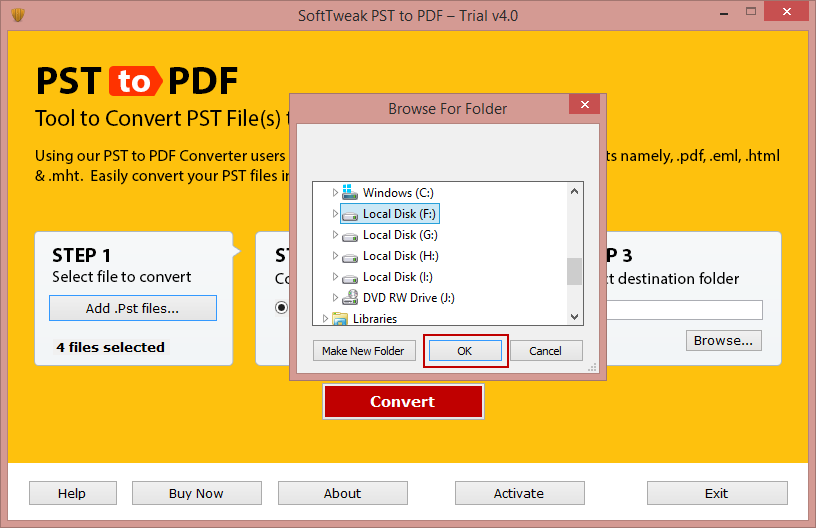Screen dimensions: 816x528
Task: Expand the Windows (C:) tree node
Action: [335, 192]
